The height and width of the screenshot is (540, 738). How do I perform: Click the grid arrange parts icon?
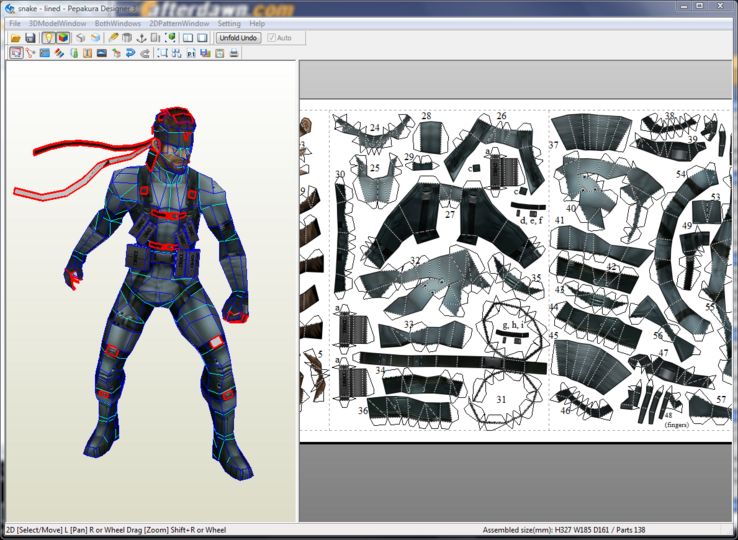[x=176, y=53]
